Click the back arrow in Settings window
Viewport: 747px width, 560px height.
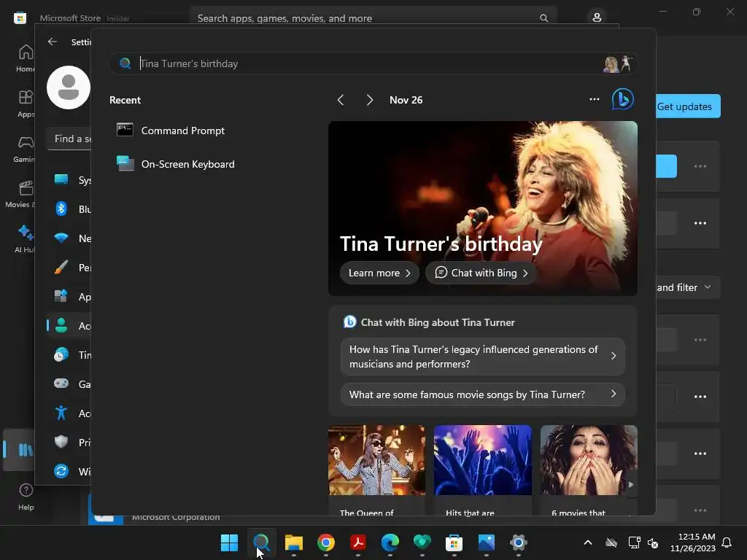53,42
